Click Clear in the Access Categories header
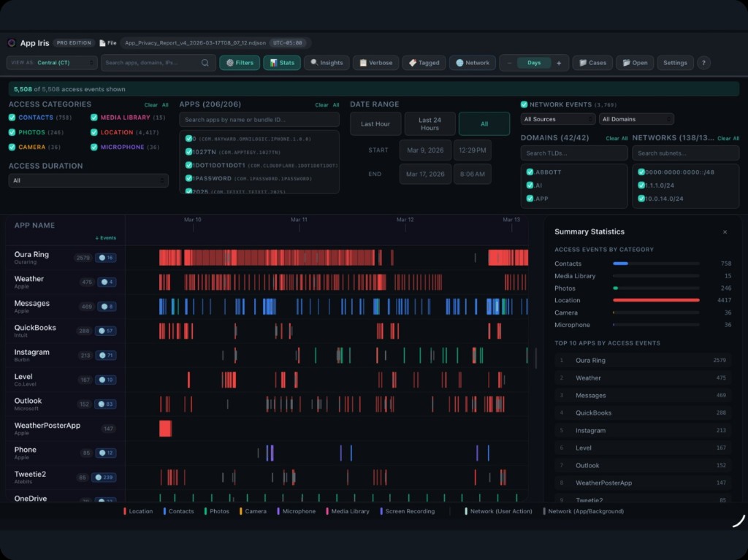The image size is (748, 560). [150, 105]
